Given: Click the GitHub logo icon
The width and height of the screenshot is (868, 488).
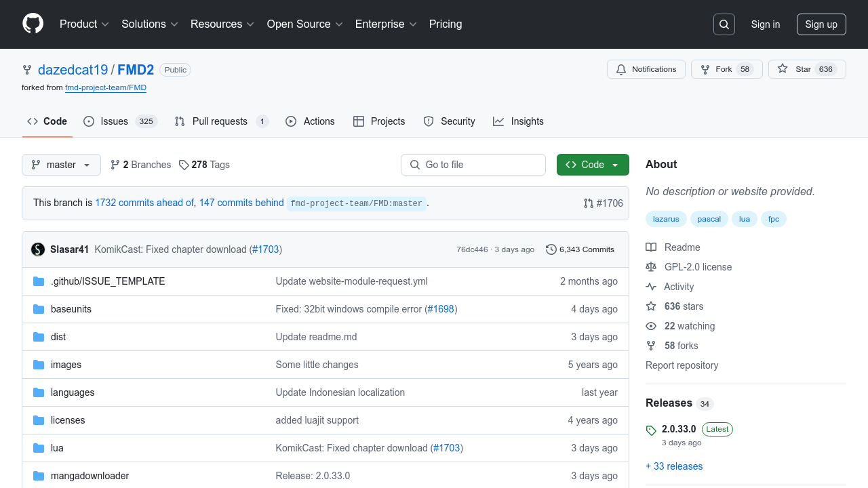Looking at the screenshot, I should [x=33, y=24].
